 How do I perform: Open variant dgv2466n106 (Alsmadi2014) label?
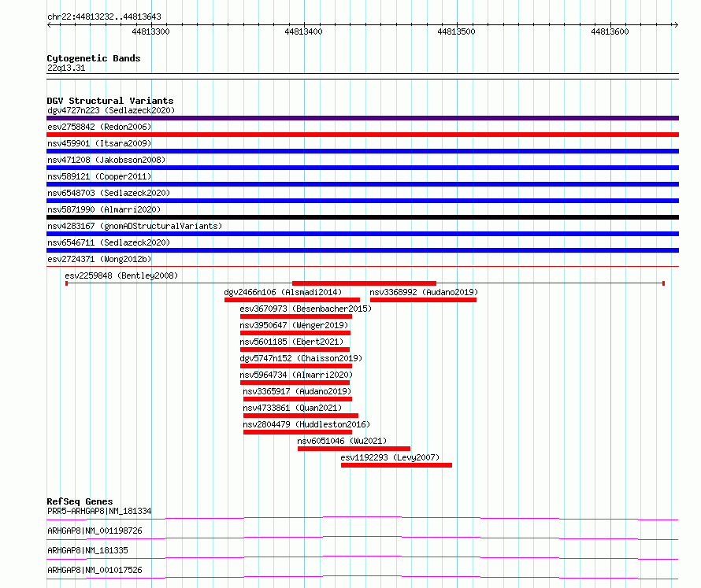(x=283, y=292)
